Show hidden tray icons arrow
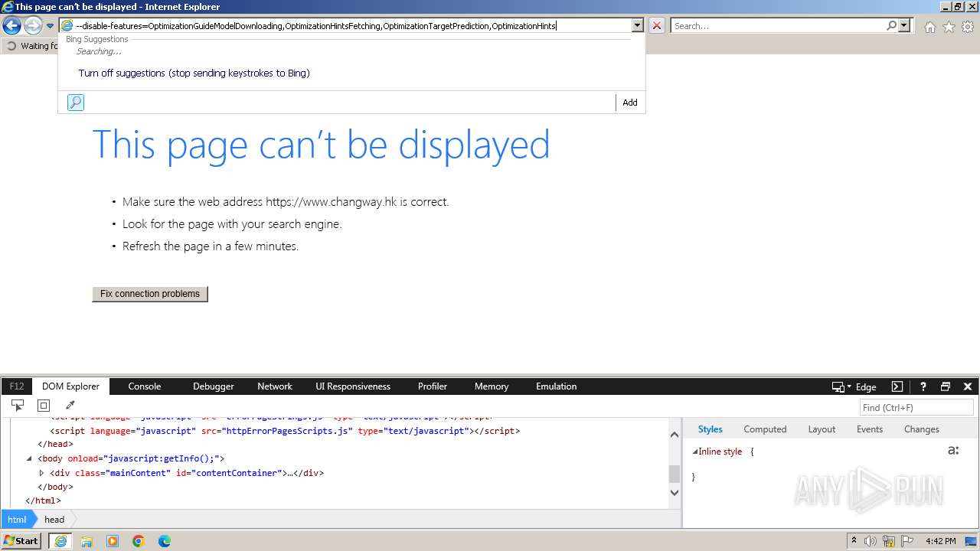Screen dimensions: 980x551 [854, 541]
